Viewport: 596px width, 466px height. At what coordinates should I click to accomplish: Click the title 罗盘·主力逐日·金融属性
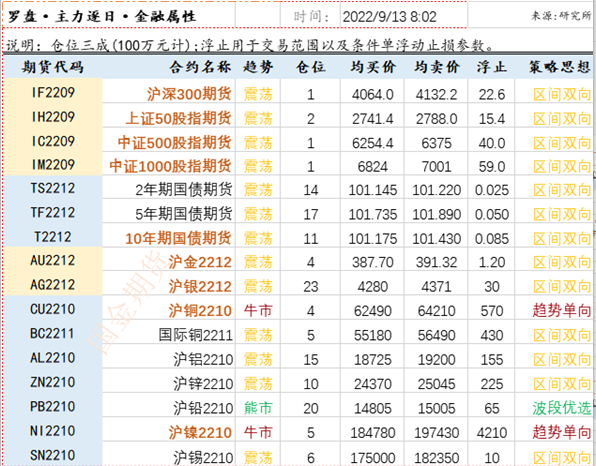coord(101,16)
